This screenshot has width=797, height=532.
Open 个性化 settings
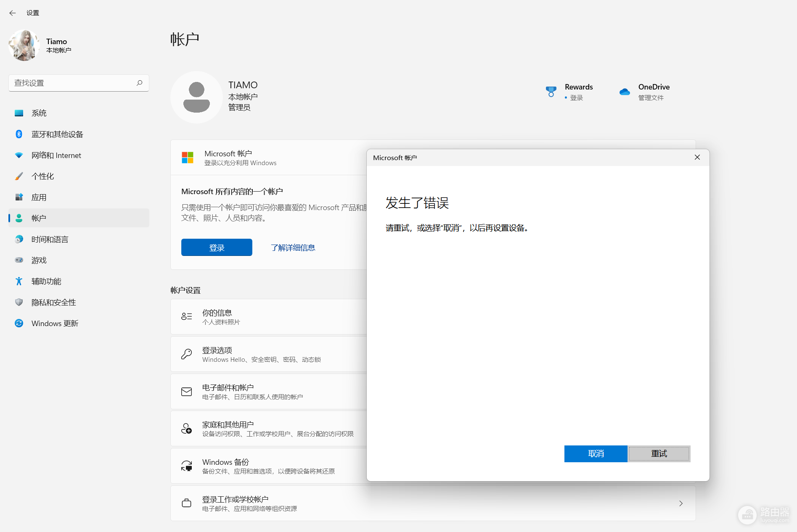79,176
